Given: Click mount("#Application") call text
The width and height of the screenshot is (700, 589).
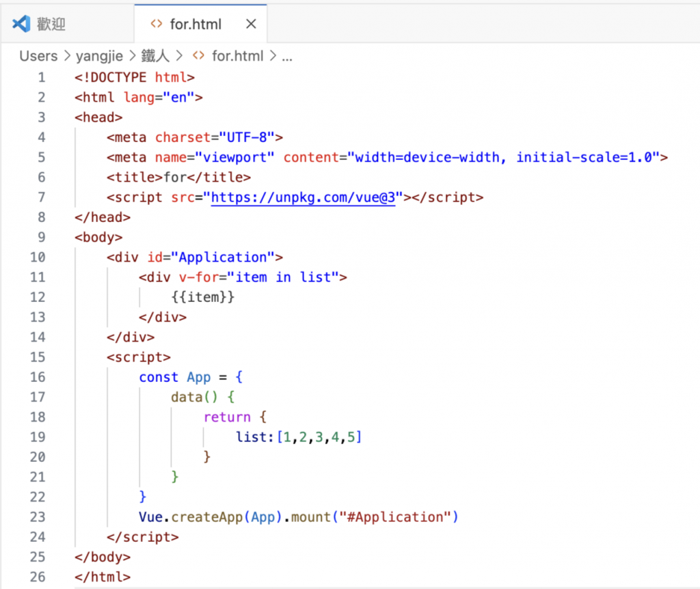Looking at the screenshot, I should [375, 517].
